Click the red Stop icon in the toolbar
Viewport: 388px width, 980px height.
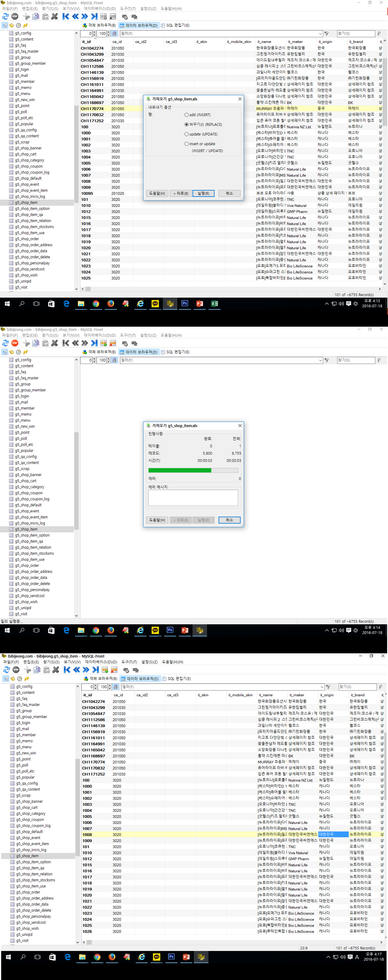coord(15,343)
